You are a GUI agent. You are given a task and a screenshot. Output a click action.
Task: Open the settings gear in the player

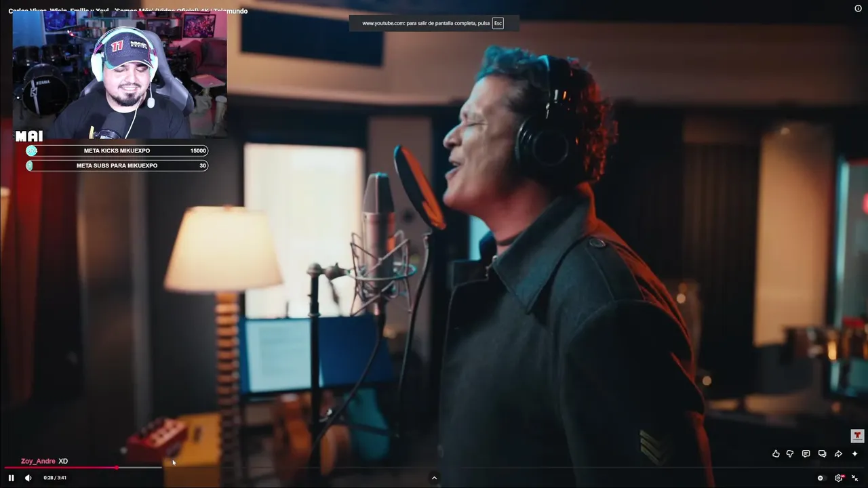839,478
